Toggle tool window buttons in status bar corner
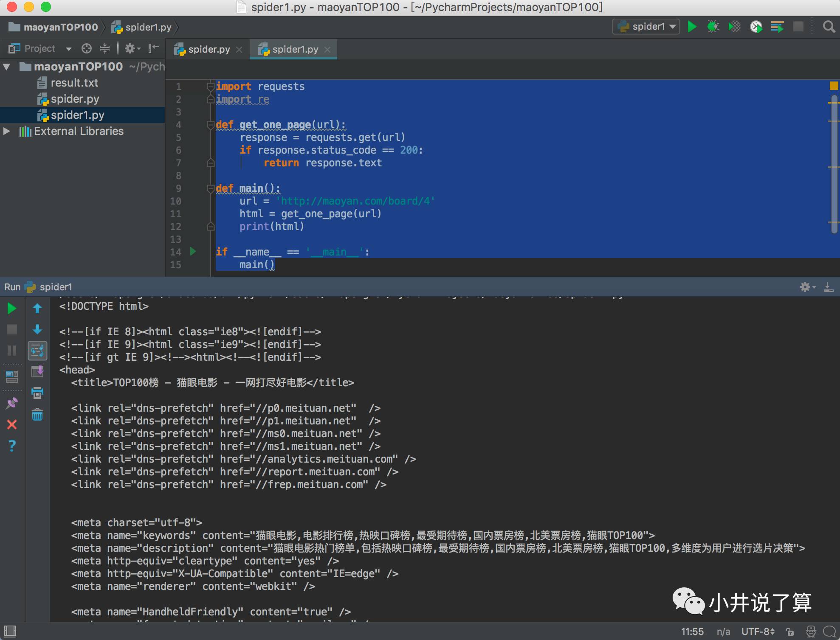The height and width of the screenshot is (640, 840). click(x=10, y=631)
